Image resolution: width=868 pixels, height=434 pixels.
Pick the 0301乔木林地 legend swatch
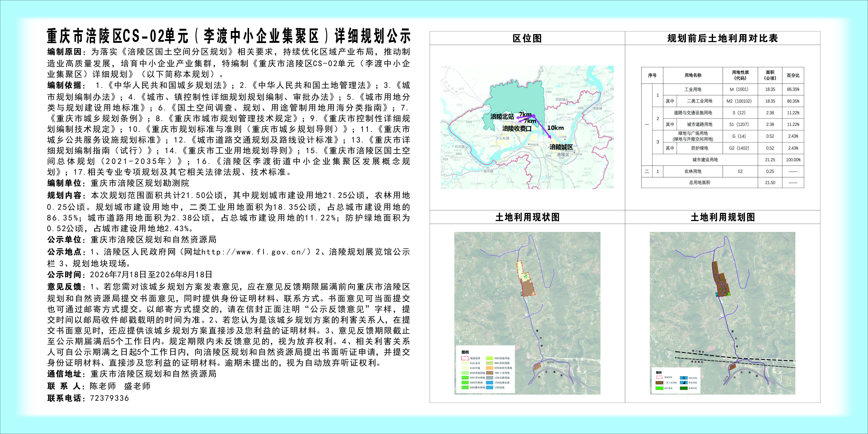(x=465, y=378)
